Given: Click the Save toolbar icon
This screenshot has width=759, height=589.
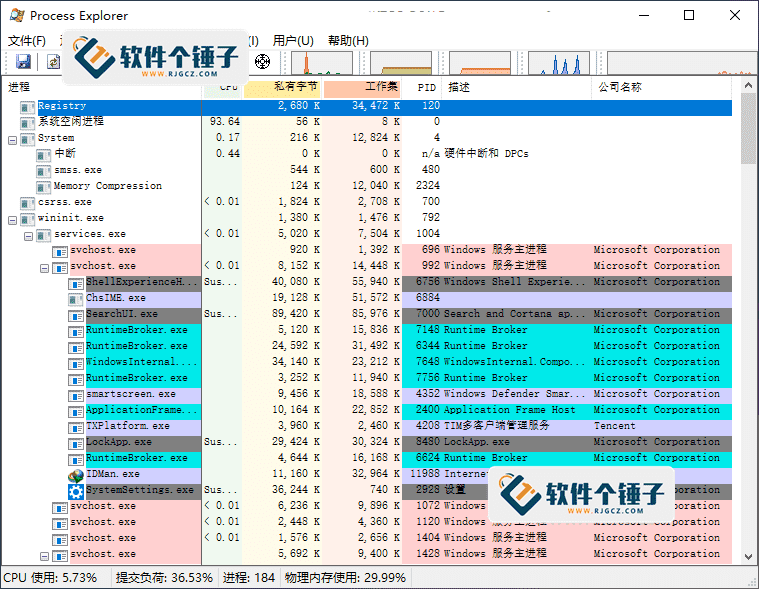Looking at the screenshot, I should [x=23, y=62].
